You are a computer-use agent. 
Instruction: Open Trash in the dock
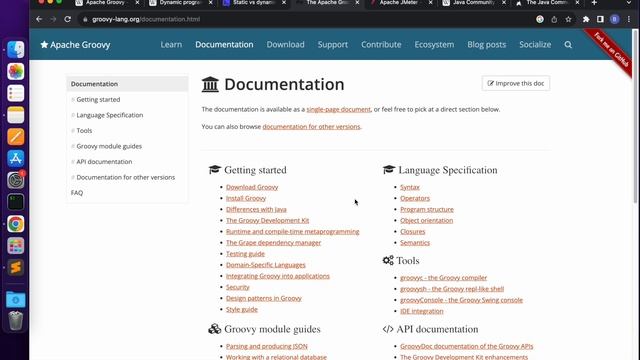click(16, 320)
